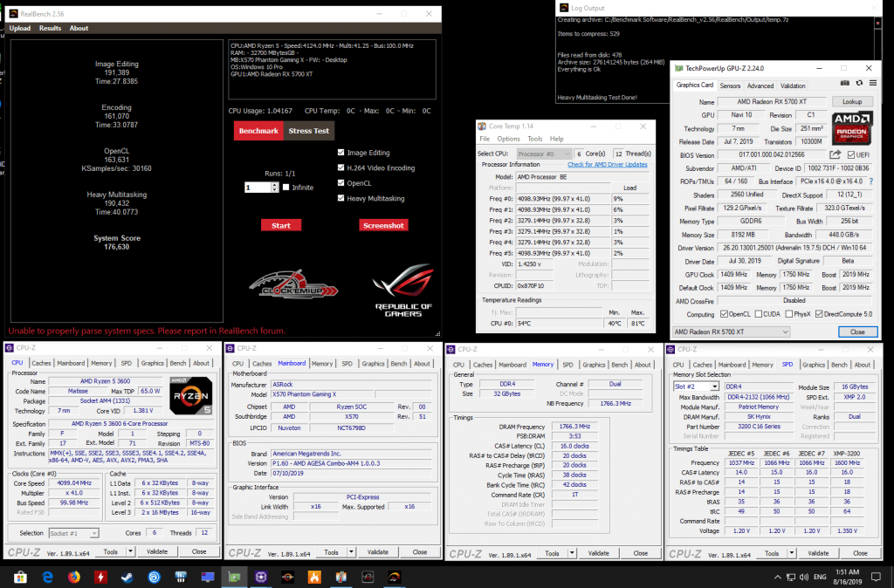894x588 pixels.
Task: Uncheck the Image Editing checkbox
Action: point(341,153)
